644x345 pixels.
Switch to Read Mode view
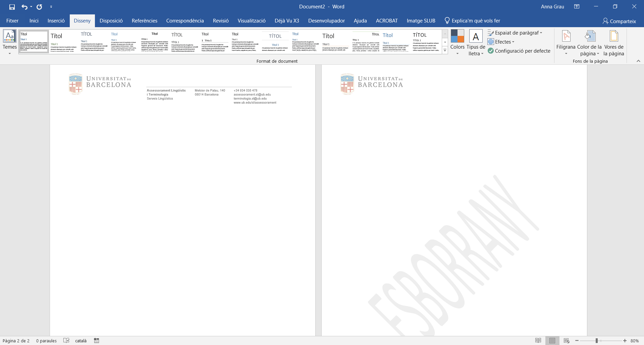pyautogui.click(x=538, y=341)
